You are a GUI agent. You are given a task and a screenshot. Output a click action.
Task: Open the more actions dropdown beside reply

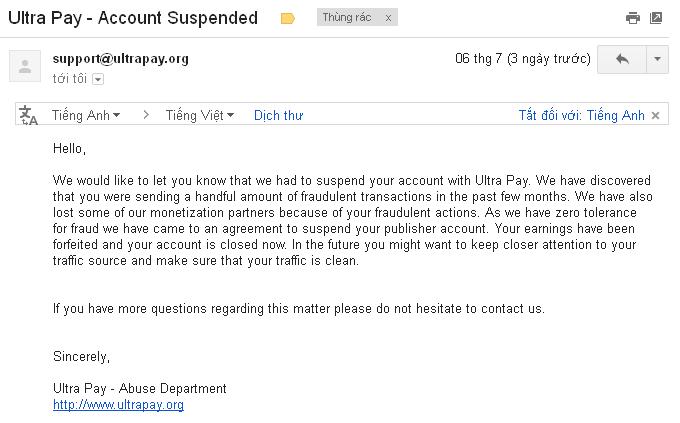tap(657, 59)
